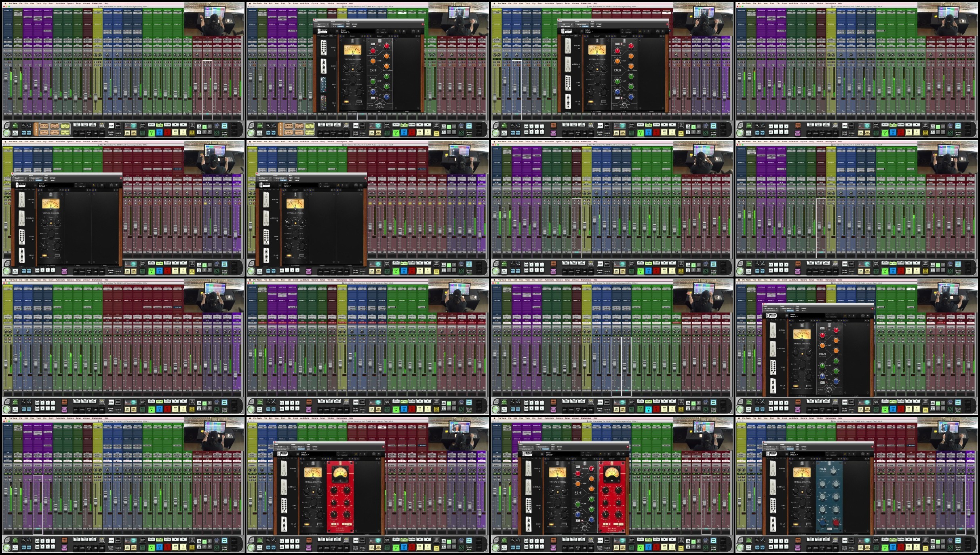This screenshot has width=980, height=555.
Task: Click red Record button beneath FG-N plugin window
Action: pos(901,548)
